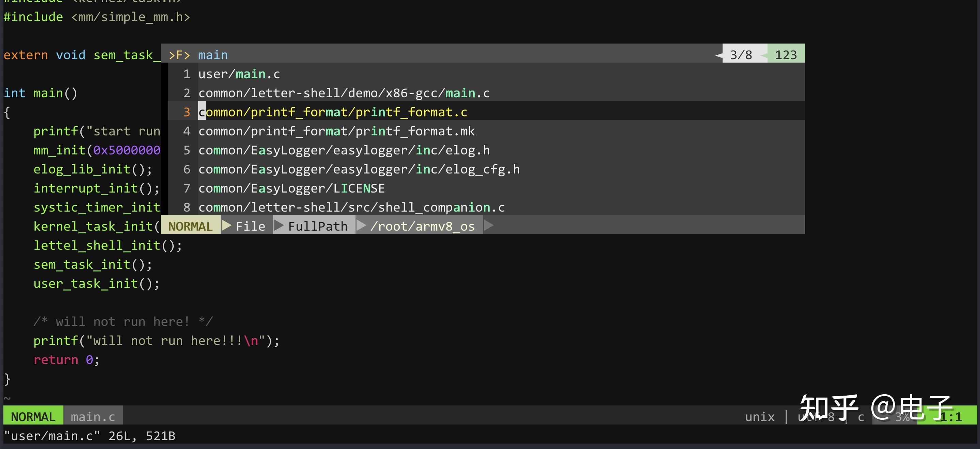The height and width of the screenshot is (449, 980).
Task: Click the main search input text
Action: 213,55
